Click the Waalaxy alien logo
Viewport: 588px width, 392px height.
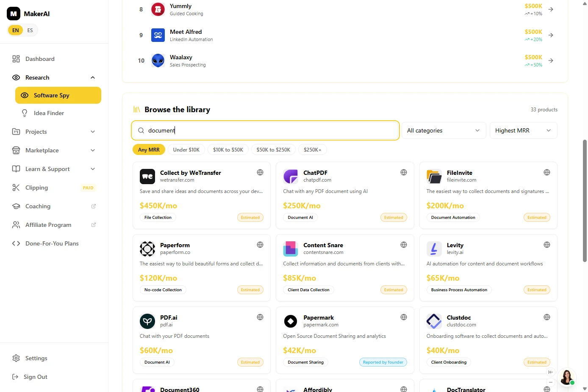(158, 61)
